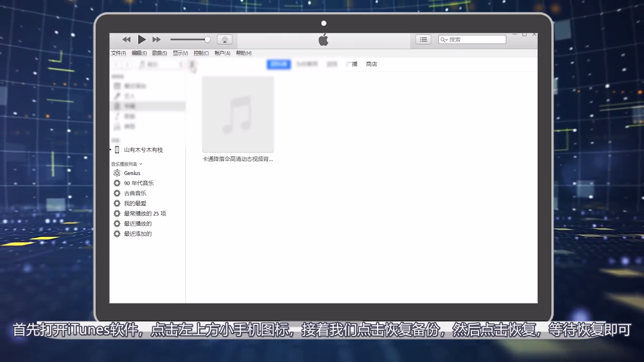Click the previous track rewind button
The height and width of the screenshot is (362, 644).
click(126, 39)
